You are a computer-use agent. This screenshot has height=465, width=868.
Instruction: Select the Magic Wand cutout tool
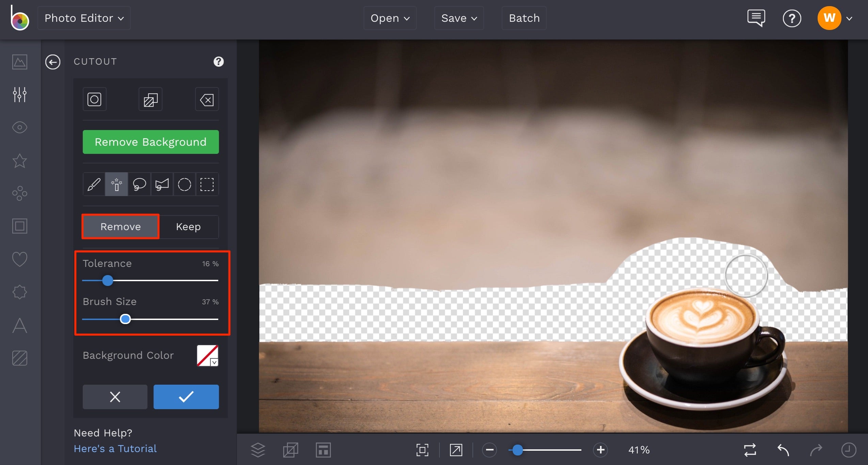click(116, 184)
